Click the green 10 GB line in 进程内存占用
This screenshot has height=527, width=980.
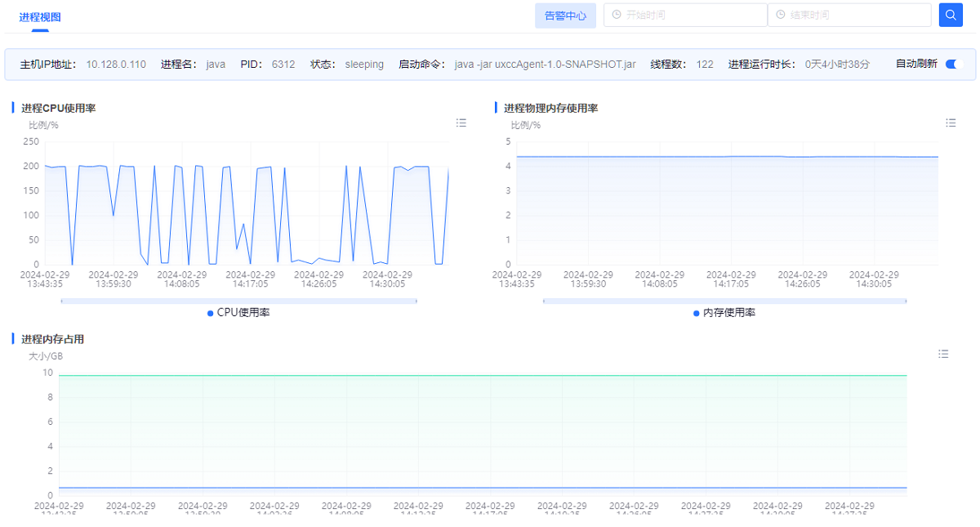click(482, 375)
